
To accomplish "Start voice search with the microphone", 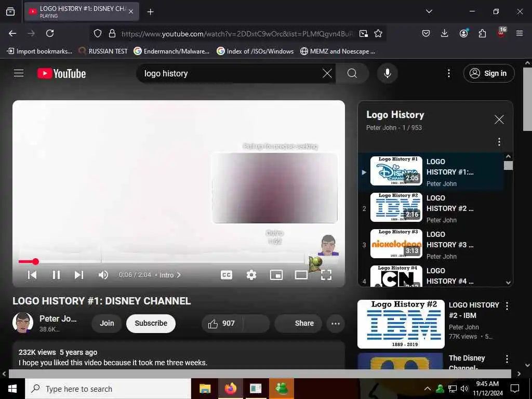I will 387,73.
